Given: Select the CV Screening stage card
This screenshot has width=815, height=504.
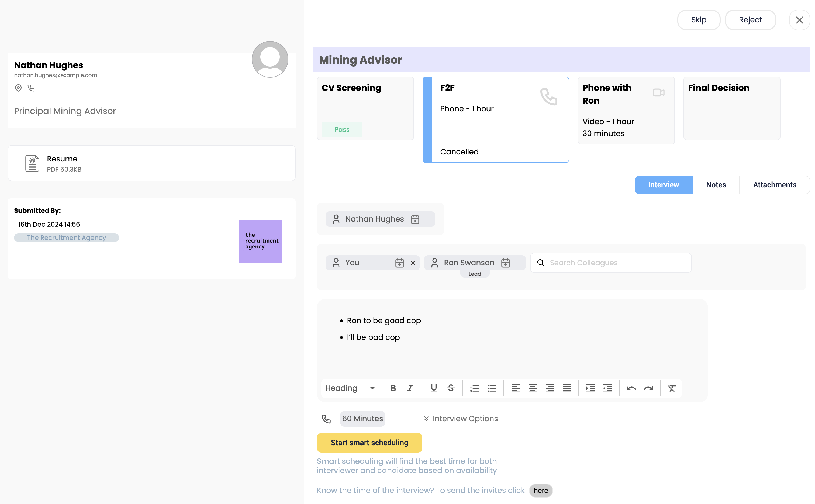Looking at the screenshot, I should pos(365,108).
